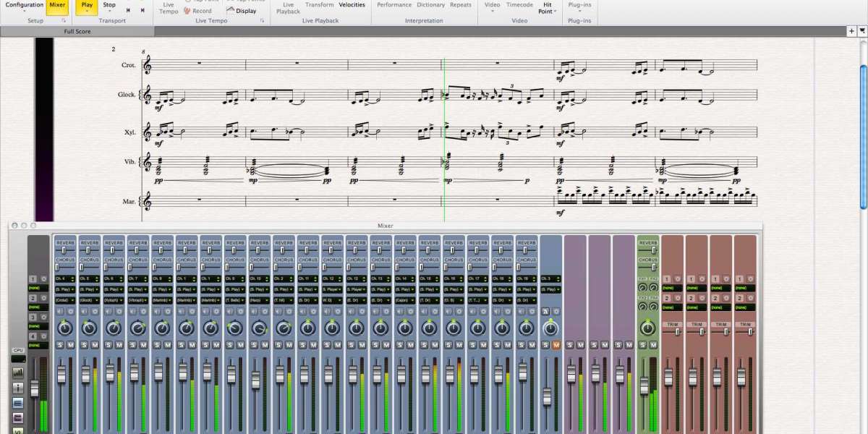Click the speaker icon on T. Bells strip

point(230,312)
